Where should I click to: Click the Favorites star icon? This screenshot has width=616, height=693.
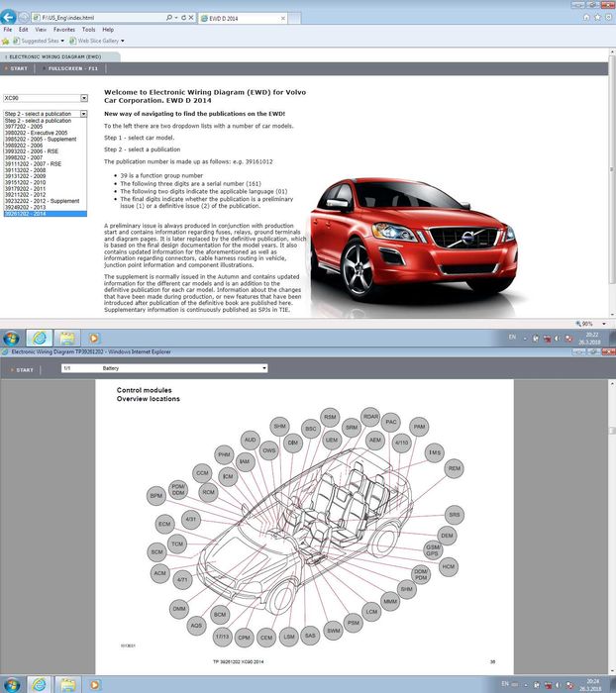[6, 42]
